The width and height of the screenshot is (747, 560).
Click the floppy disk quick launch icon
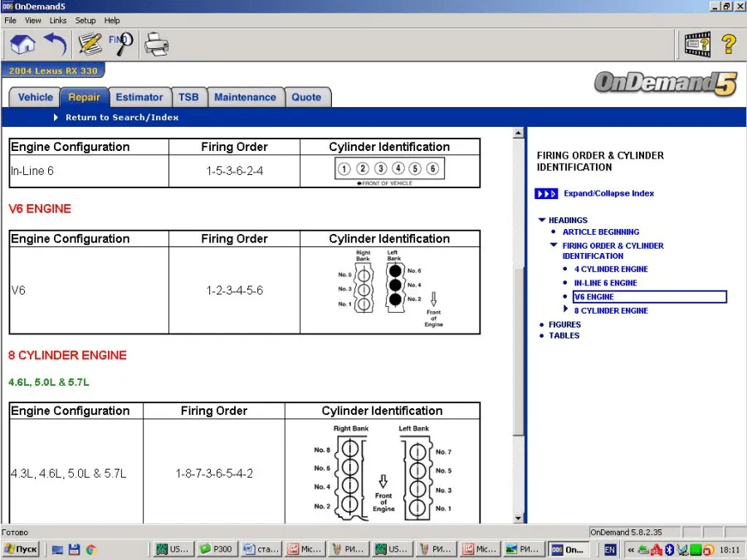click(74, 549)
